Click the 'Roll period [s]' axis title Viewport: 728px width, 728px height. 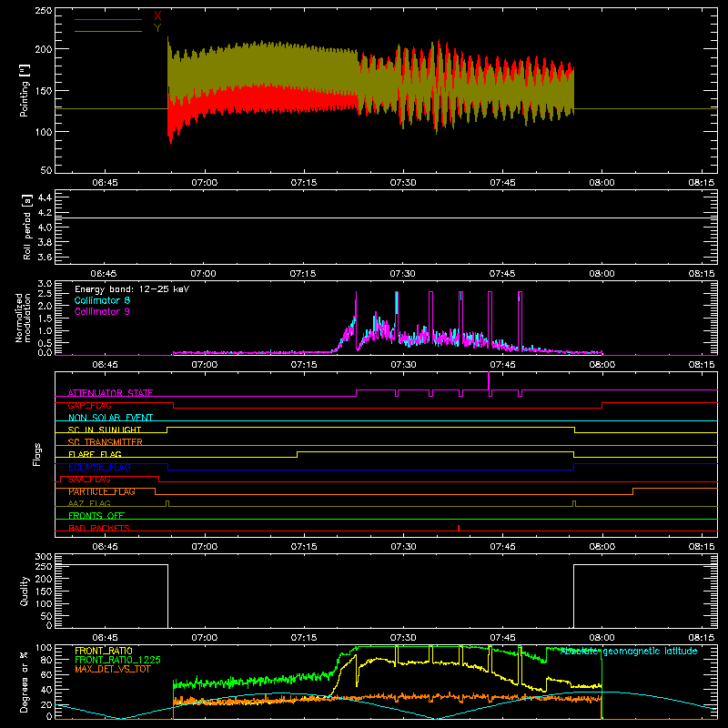(27, 227)
